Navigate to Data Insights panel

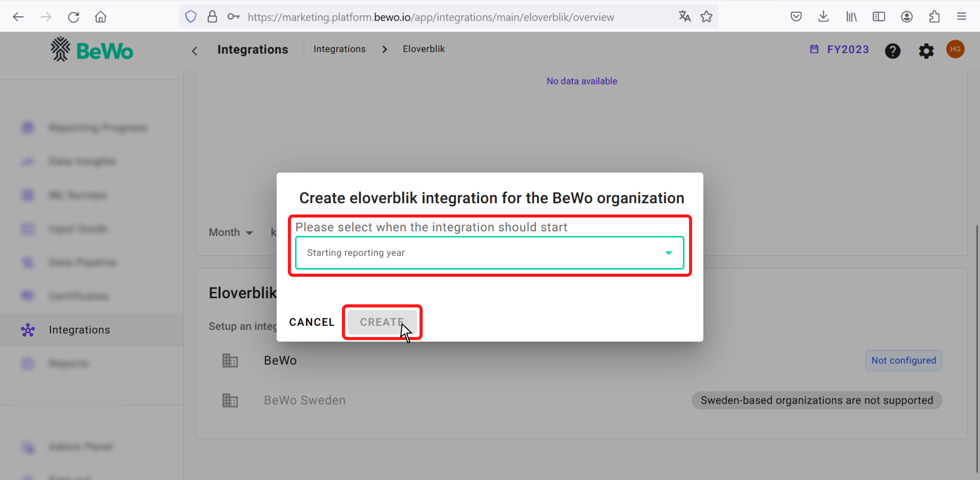(82, 161)
